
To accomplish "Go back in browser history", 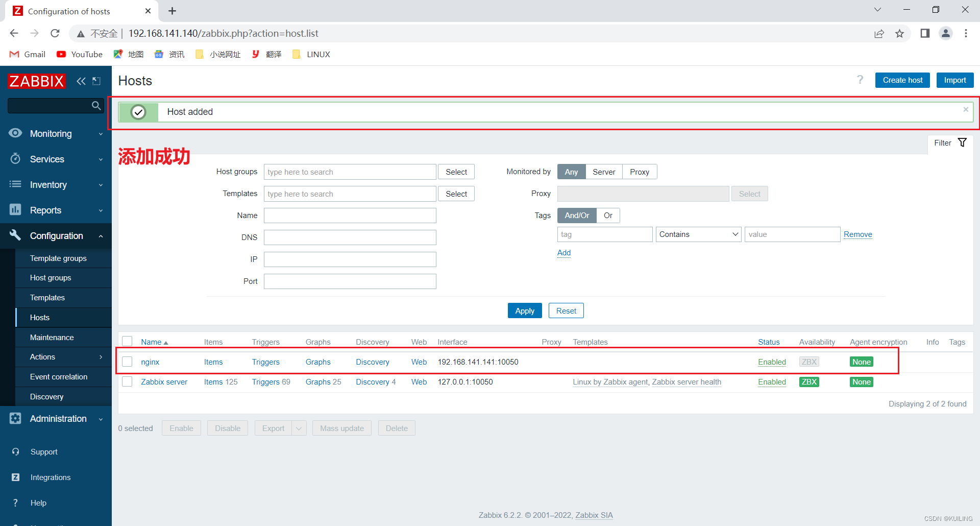I will coord(14,33).
